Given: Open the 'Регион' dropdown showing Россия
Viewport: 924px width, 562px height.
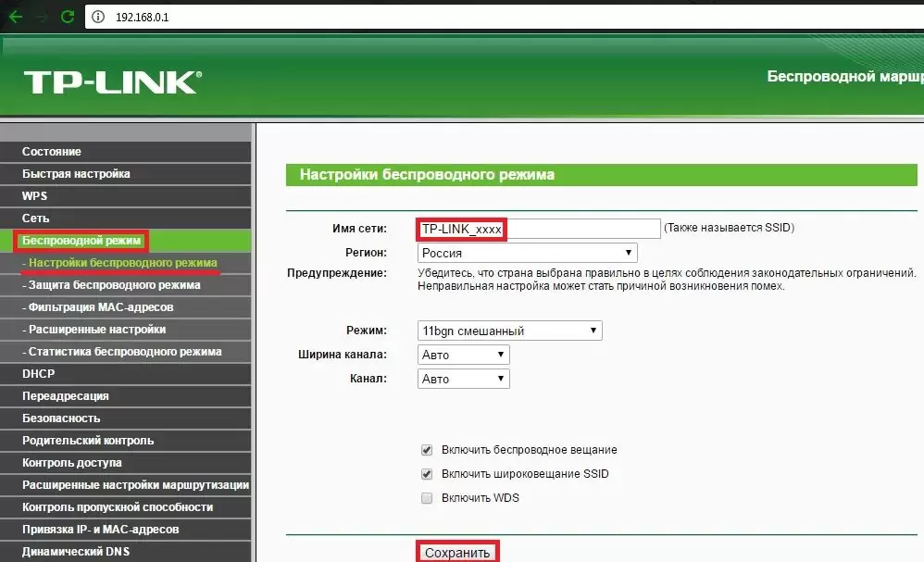Looking at the screenshot, I should pyautogui.click(x=527, y=253).
